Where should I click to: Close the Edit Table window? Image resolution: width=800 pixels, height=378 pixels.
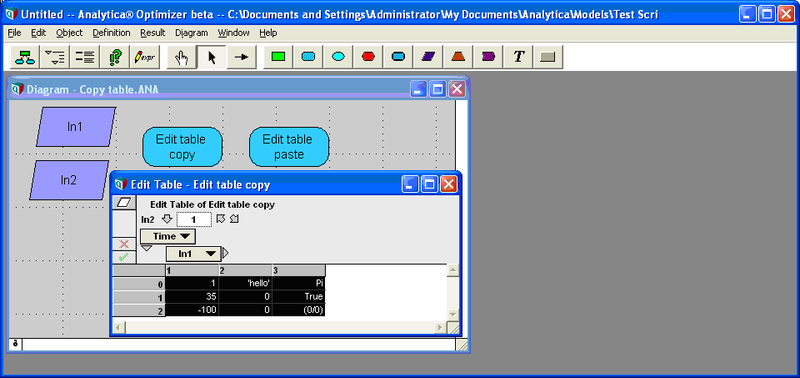(x=448, y=184)
